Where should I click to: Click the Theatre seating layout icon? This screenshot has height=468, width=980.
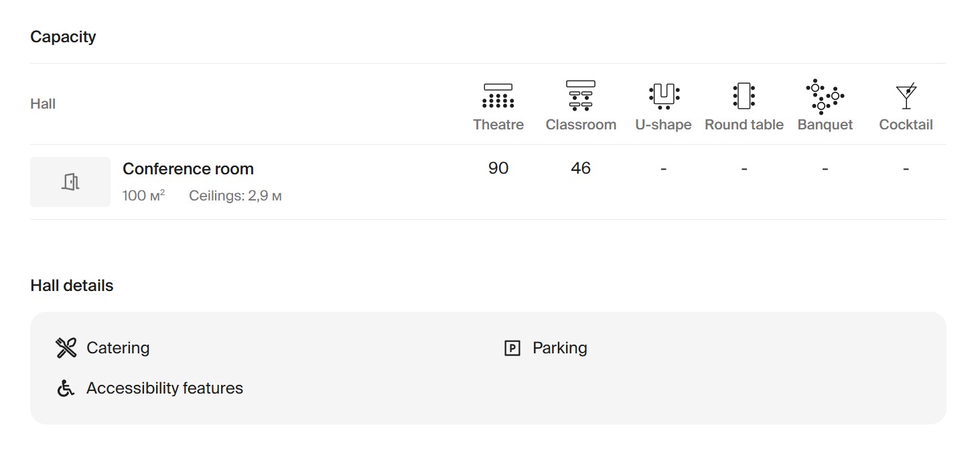click(x=498, y=96)
